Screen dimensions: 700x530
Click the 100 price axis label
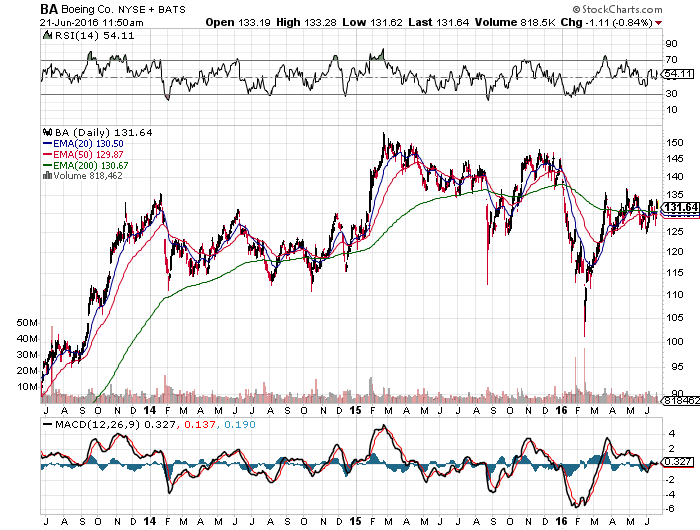tap(675, 341)
